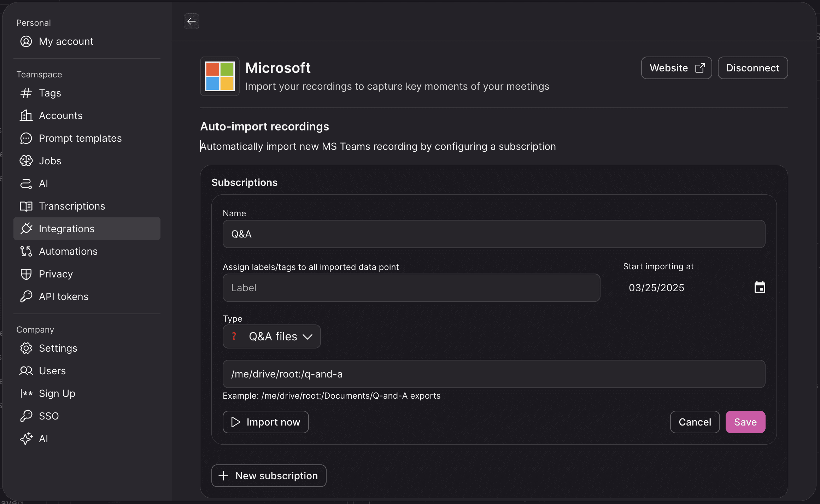Open Prompt templates section
This screenshot has width=820, height=504.
87,138
